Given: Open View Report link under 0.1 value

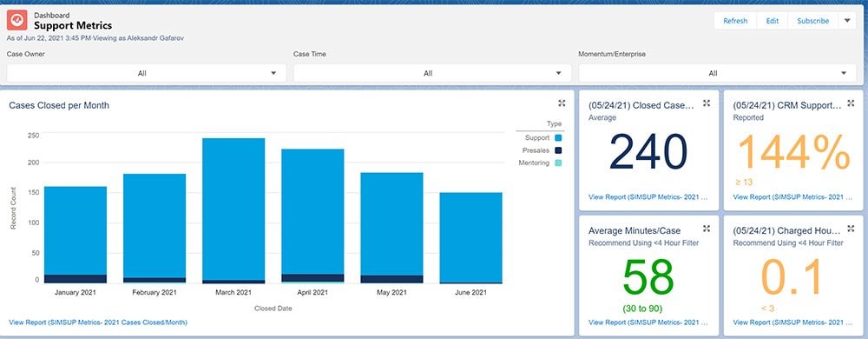Looking at the screenshot, I should [x=792, y=322].
